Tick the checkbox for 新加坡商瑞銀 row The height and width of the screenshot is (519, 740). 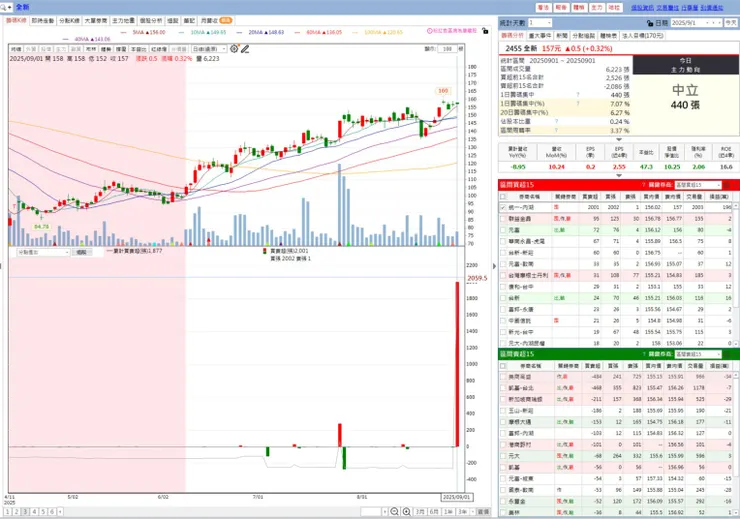[503, 399]
